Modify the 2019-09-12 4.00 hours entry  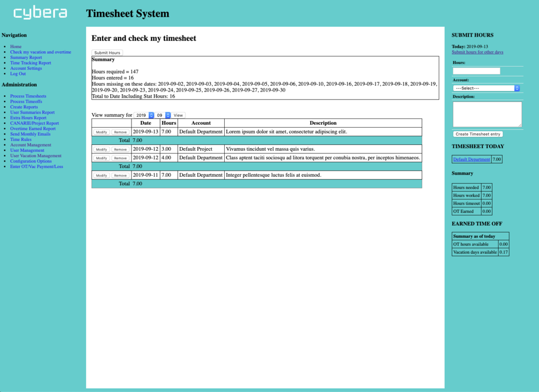pos(101,158)
